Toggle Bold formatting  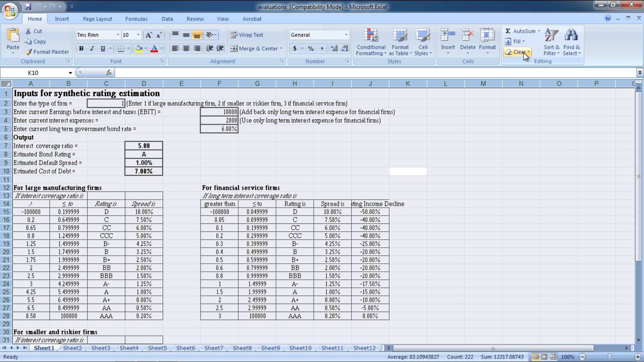(x=81, y=49)
